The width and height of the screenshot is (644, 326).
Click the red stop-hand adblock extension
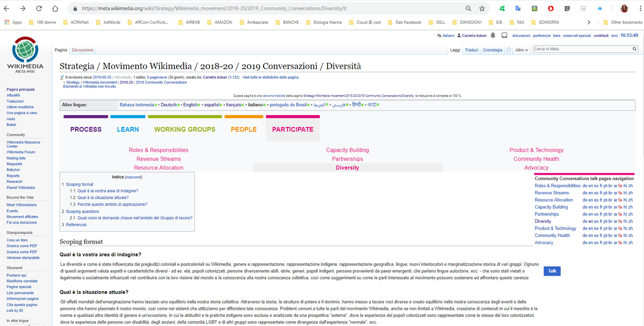[x=551, y=9]
